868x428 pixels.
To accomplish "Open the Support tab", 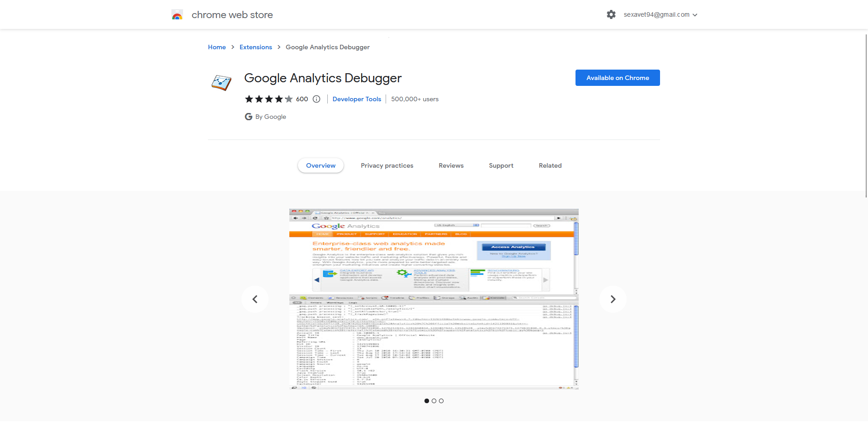I will 501,165.
